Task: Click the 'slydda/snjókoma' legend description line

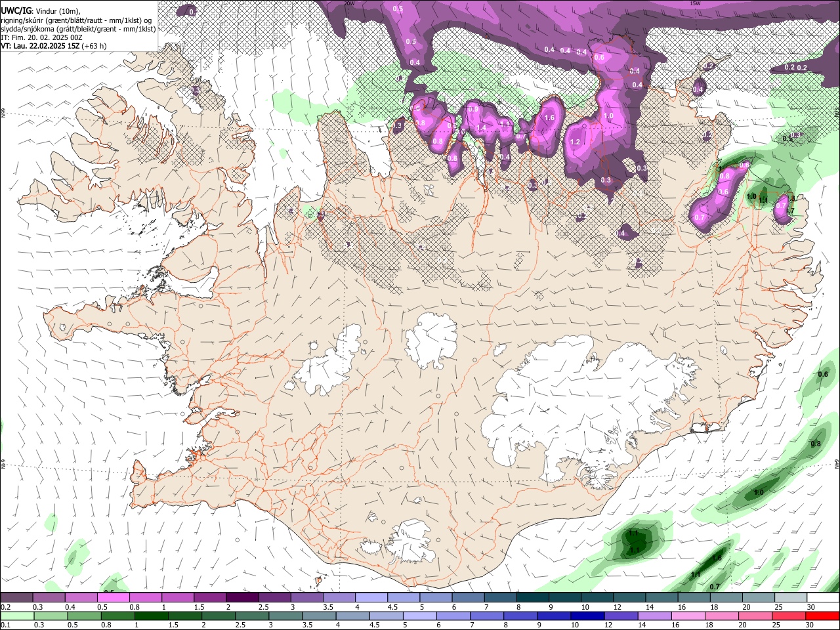Action: 78,29
